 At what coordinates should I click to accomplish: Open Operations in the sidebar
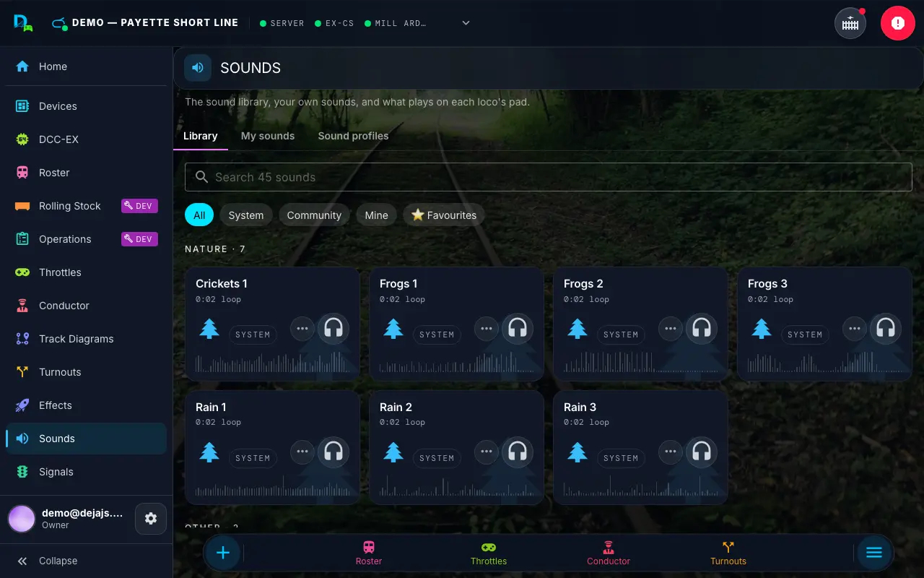point(87,239)
